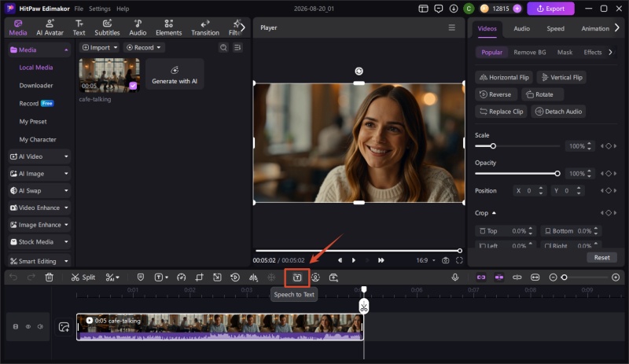
Task: Click the Split scissors button
Action: click(x=83, y=278)
